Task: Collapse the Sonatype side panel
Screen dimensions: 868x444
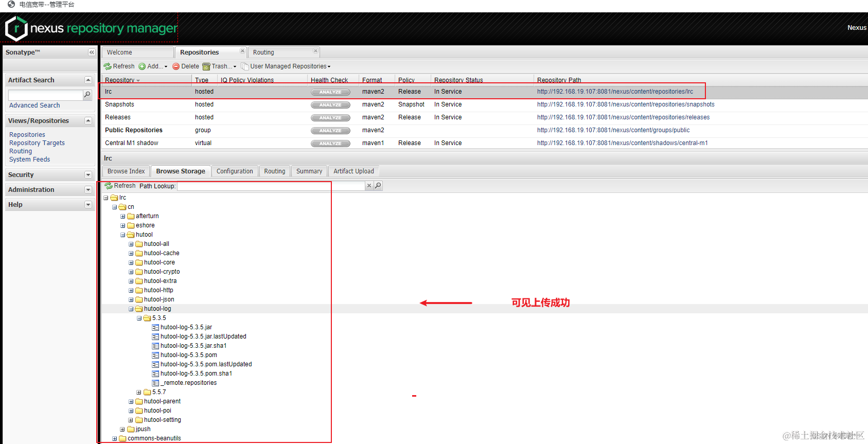Action: coord(92,52)
